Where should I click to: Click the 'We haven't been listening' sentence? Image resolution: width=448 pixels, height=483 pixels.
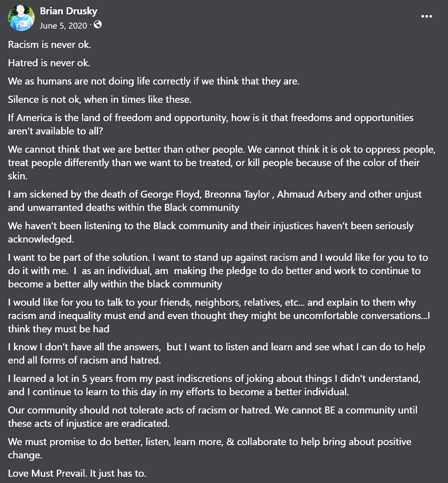211,233
